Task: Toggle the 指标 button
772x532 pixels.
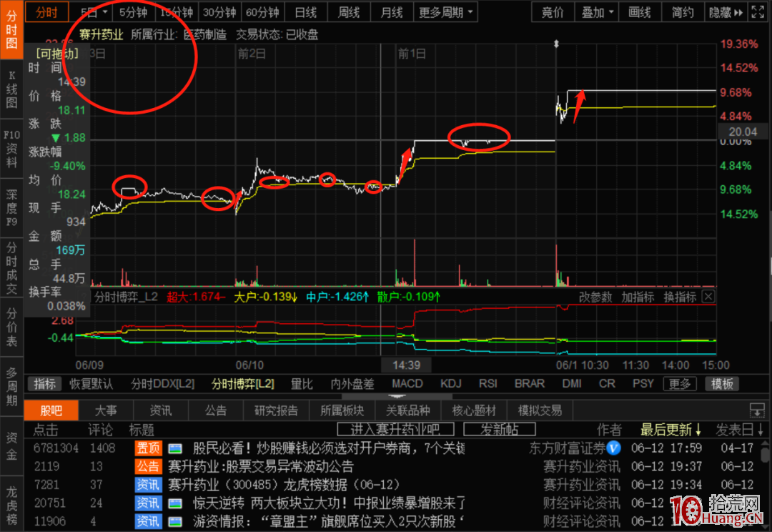Action: coord(45,384)
